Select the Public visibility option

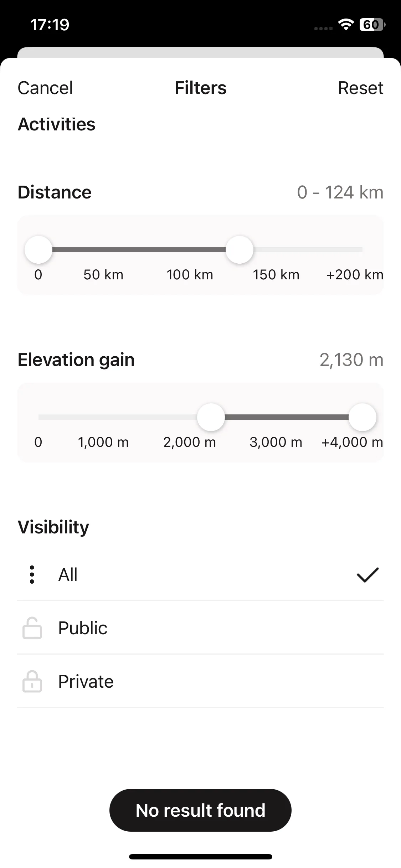[200, 628]
